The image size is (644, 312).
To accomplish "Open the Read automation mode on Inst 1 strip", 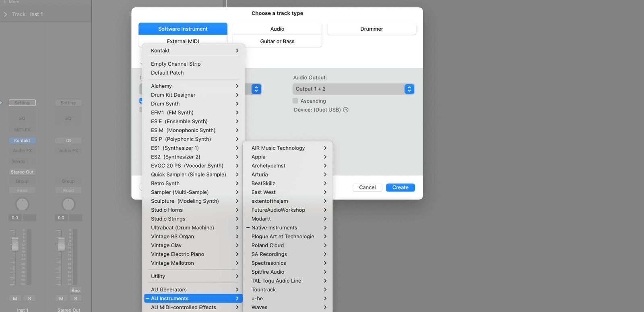I will tap(22, 191).
